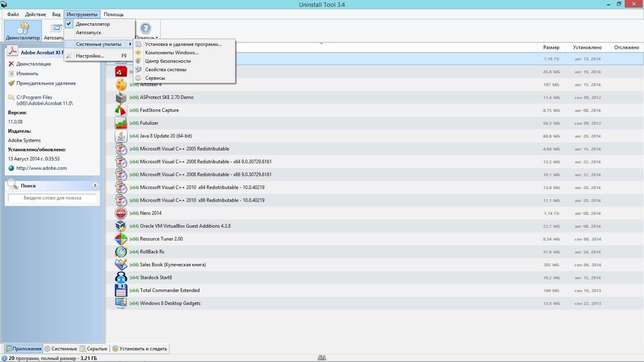Click the 1,14 ГБ size of Nero 2014
The height and width of the screenshot is (362, 644).
pyautogui.click(x=551, y=214)
